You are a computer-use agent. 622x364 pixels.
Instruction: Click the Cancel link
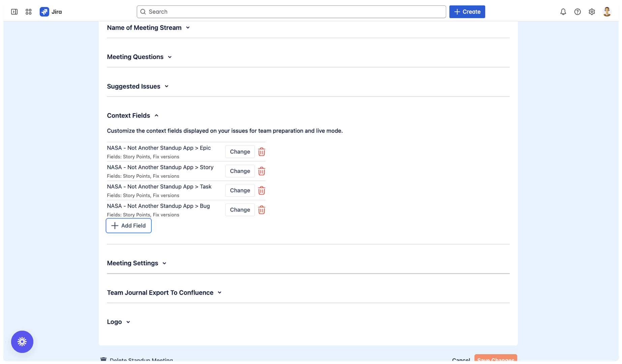[461, 360]
